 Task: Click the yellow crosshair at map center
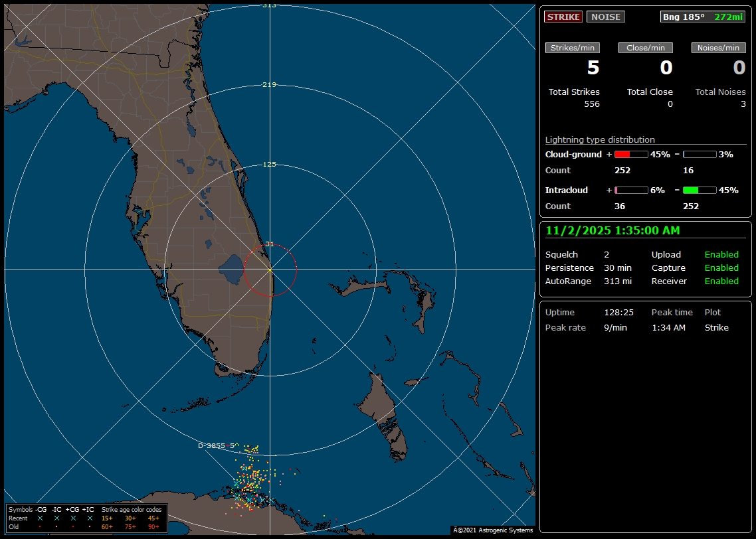tap(270, 270)
